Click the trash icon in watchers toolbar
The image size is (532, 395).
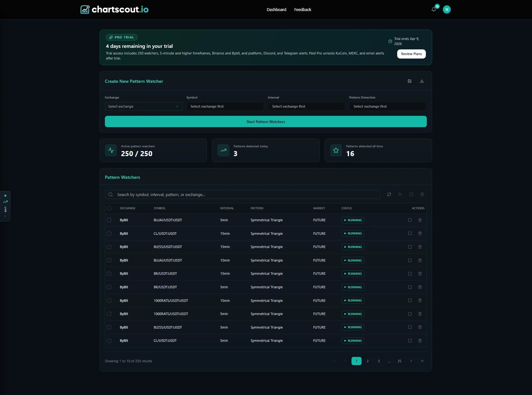click(x=422, y=195)
